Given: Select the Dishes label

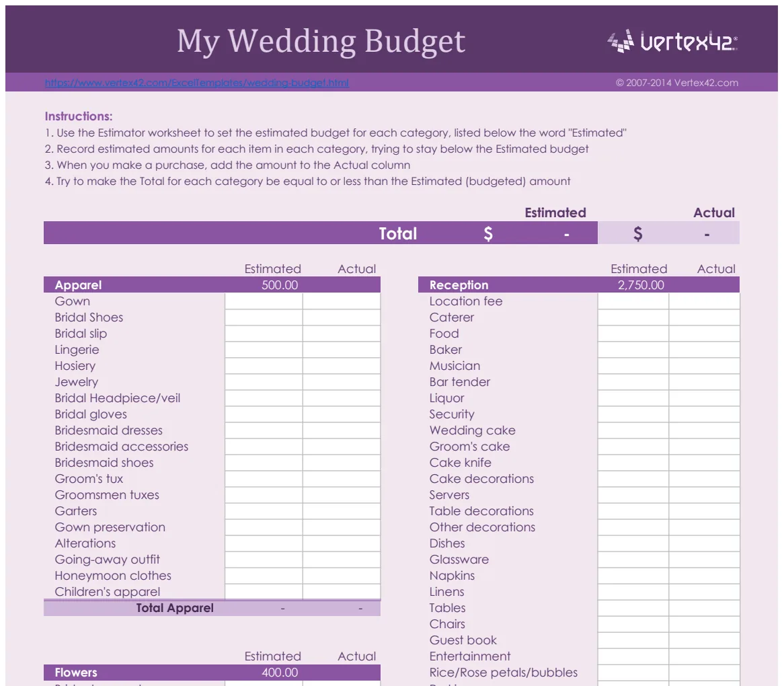Looking at the screenshot, I should (x=447, y=543).
